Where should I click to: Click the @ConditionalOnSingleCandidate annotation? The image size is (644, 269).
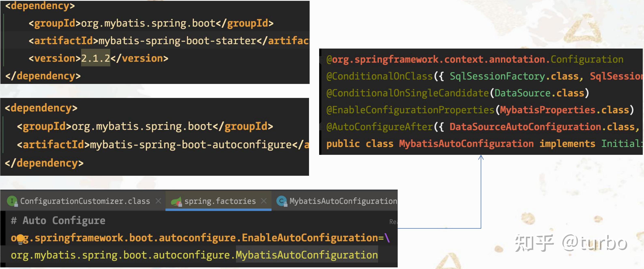(x=407, y=93)
